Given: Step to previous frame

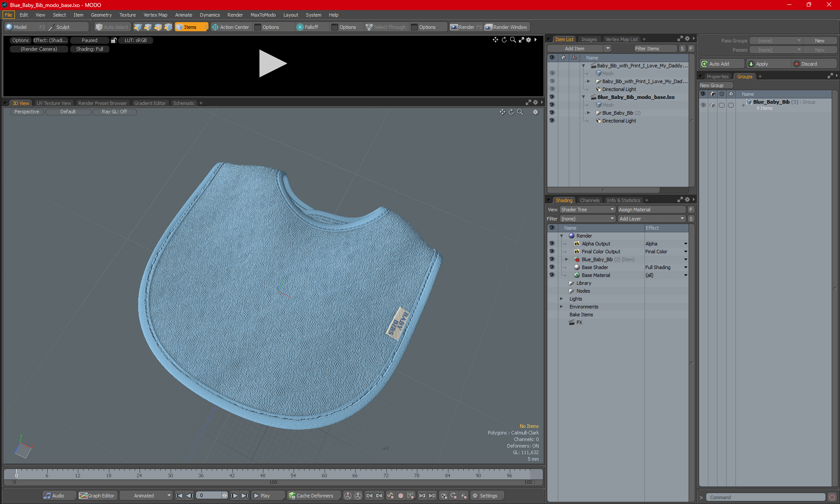Looking at the screenshot, I should 189,496.
